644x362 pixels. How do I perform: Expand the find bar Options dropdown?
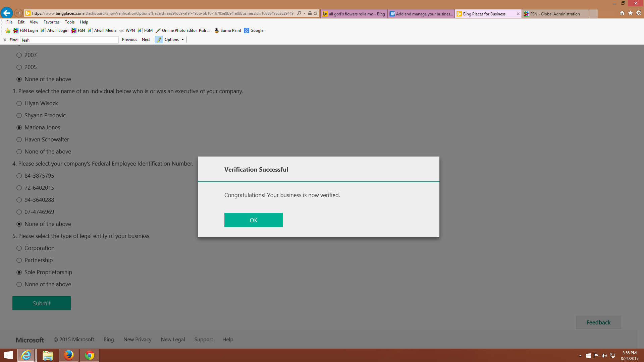(174, 40)
